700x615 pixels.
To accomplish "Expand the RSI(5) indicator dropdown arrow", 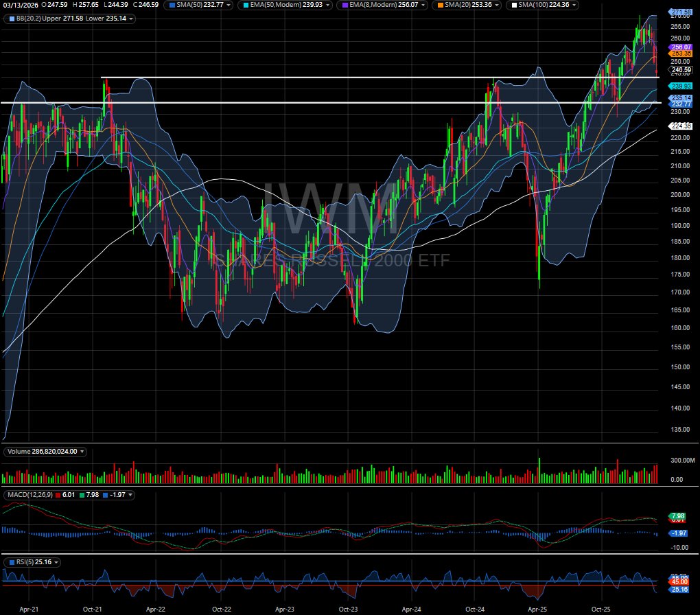I will [x=56, y=562].
